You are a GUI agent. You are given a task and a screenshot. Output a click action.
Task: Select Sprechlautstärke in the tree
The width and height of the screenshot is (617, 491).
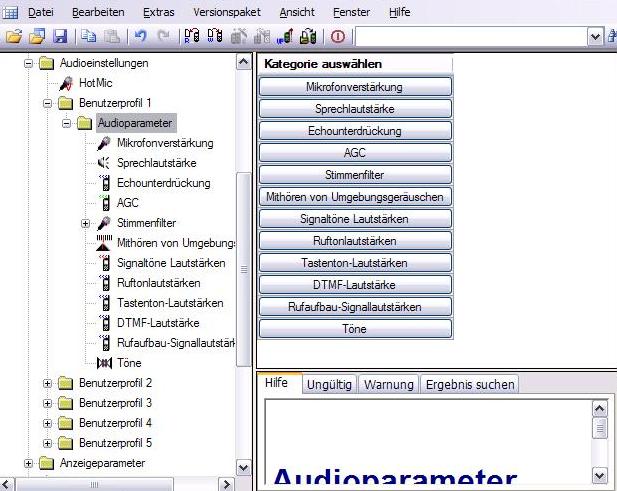point(155,163)
